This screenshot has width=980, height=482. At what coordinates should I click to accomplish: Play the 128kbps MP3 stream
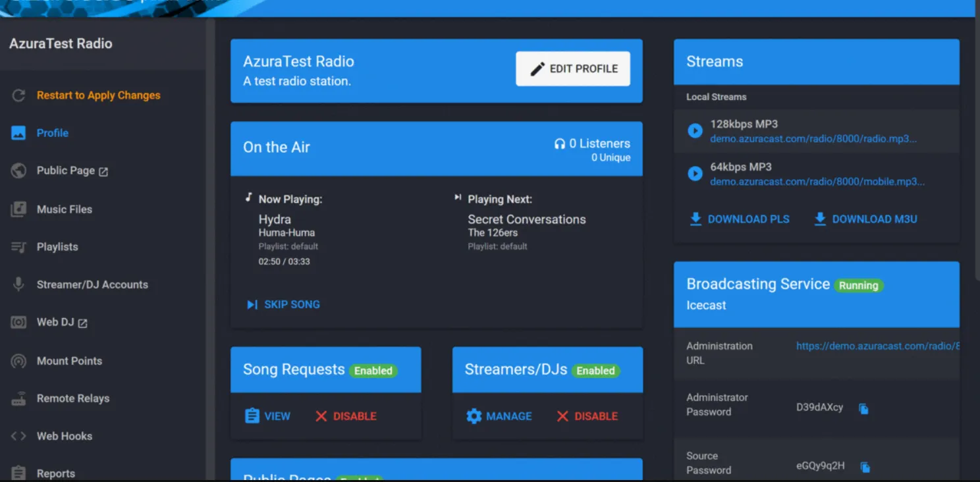[695, 130]
